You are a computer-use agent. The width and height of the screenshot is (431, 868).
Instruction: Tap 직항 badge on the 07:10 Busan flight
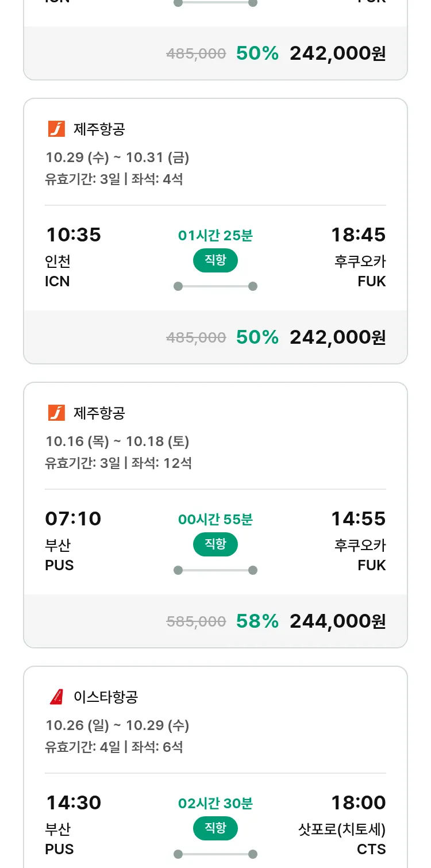[x=215, y=544]
